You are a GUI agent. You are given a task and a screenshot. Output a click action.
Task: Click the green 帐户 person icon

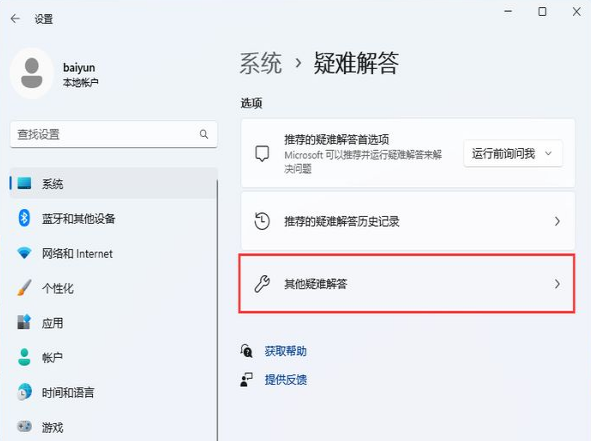24,357
